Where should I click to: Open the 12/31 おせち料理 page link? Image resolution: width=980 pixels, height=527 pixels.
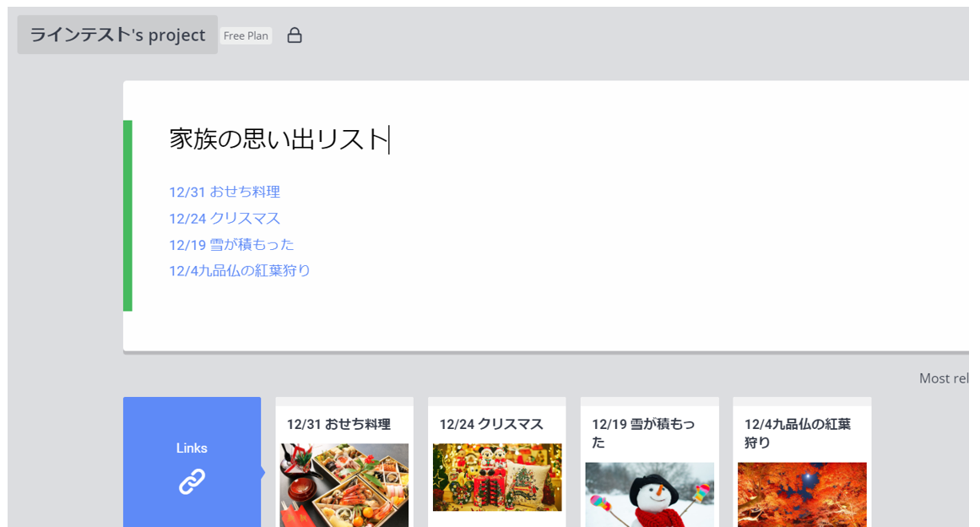tap(224, 192)
